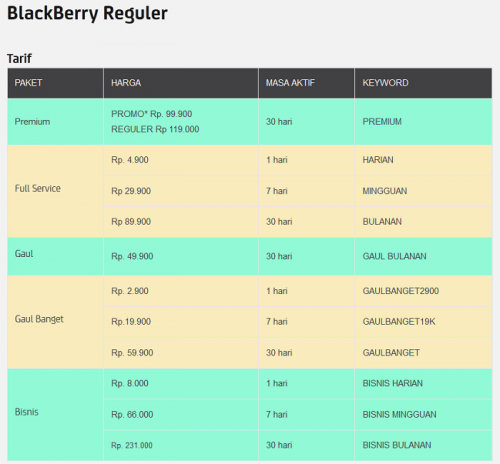Click the 'Rp. 49.900' price cell
500x464 pixels.
click(181, 256)
